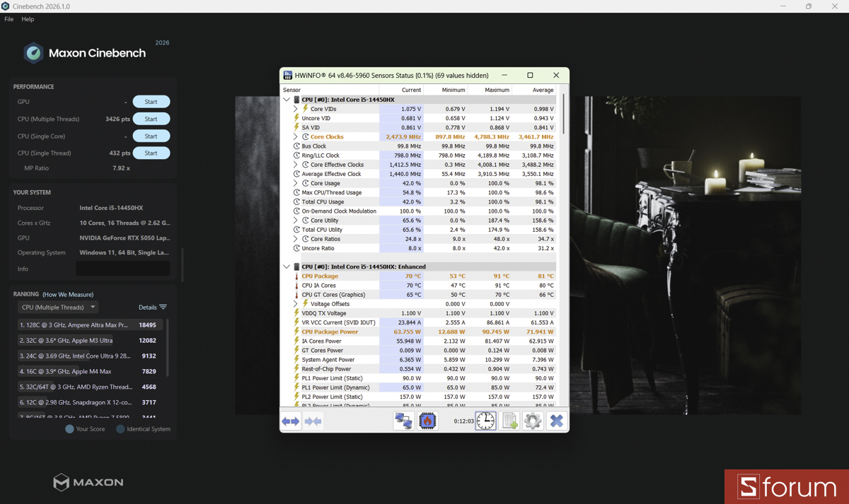Start the CPU (Single Core) test
849x504 pixels.
[x=151, y=136]
